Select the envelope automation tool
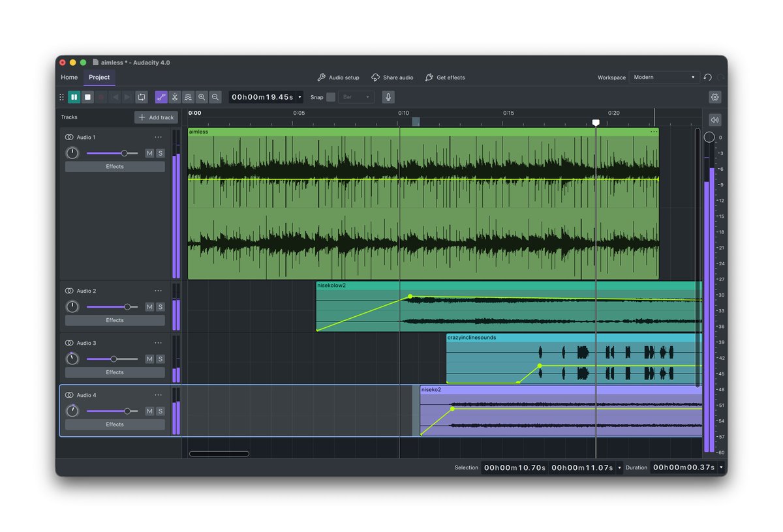 161,97
